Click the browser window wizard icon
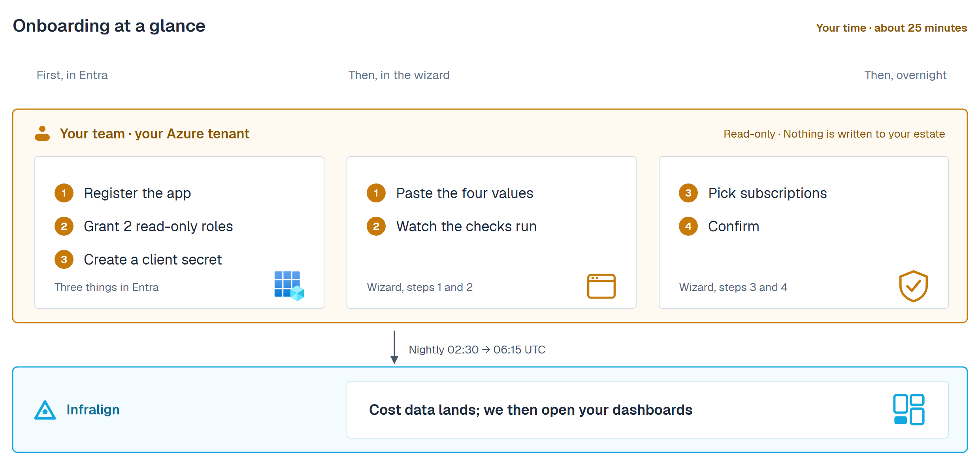The width and height of the screenshot is (980, 465). (x=601, y=286)
